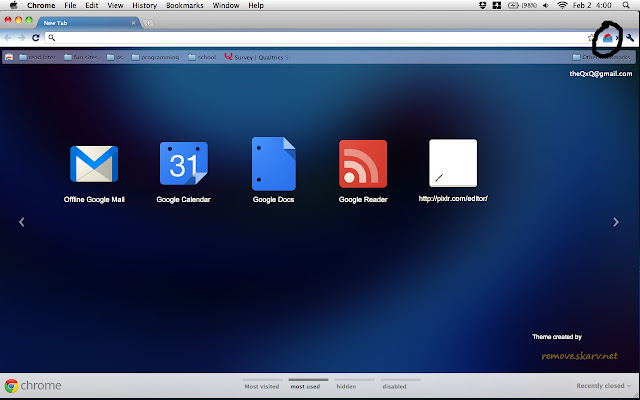This screenshot has width=640, height=400.
Task: Switch to Most visited page section
Action: pos(262,386)
